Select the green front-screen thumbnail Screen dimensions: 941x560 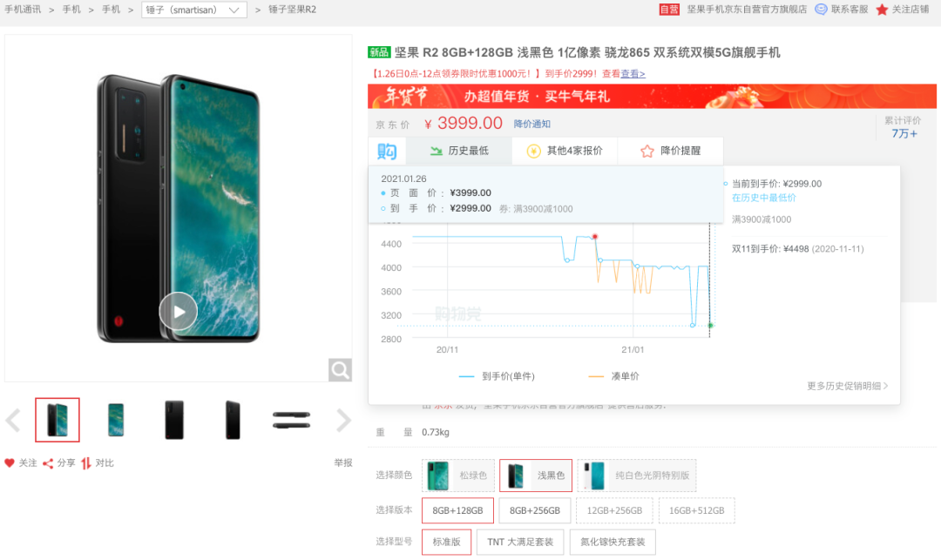tap(116, 420)
